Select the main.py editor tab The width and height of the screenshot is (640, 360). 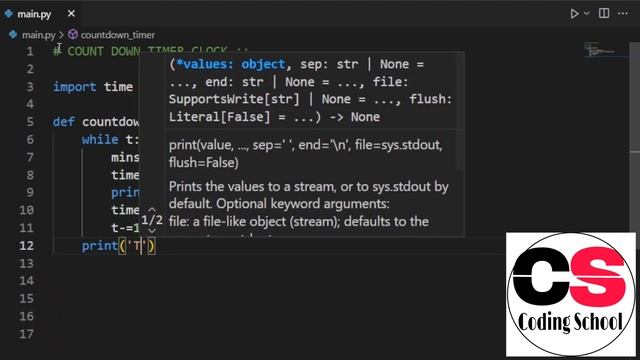point(40,14)
